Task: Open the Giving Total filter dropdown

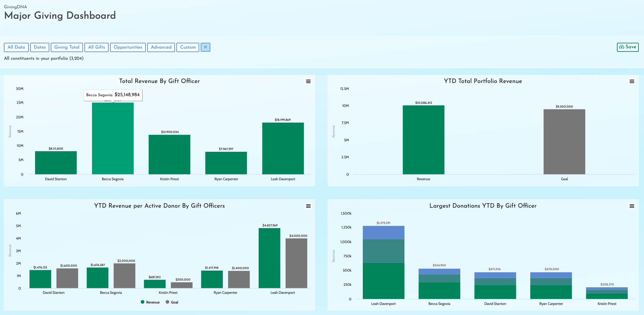Action: point(67,47)
